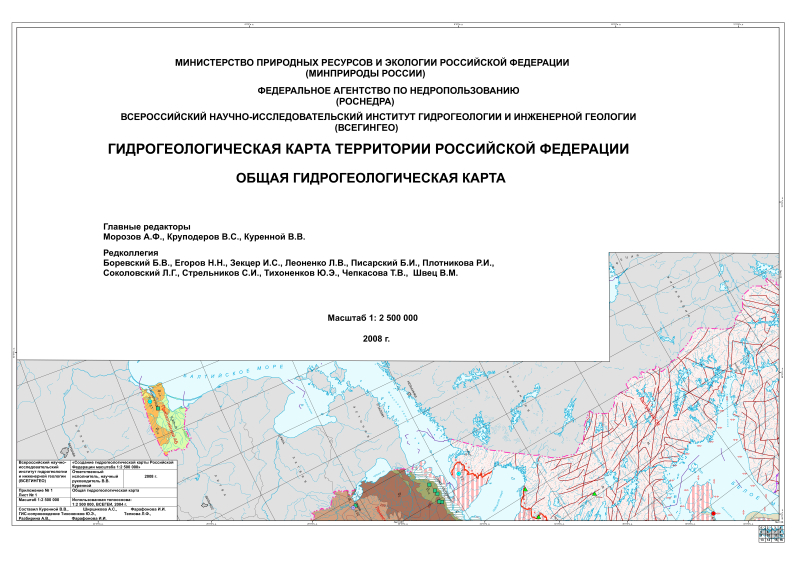Click the (РОСНЕДРА) abbreviation text

[366, 101]
